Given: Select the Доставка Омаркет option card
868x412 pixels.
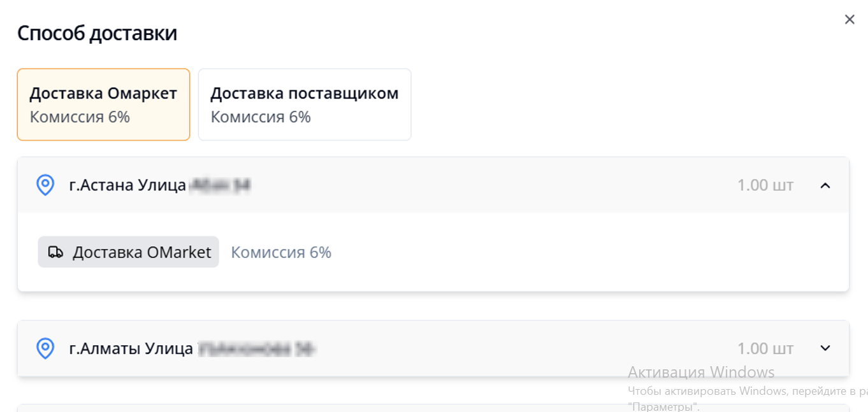Looking at the screenshot, I should pyautogui.click(x=103, y=104).
